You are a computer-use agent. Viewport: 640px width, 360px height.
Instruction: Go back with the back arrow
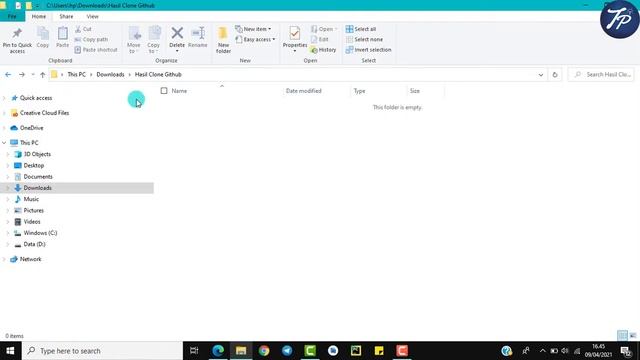[x=8, y=75]
